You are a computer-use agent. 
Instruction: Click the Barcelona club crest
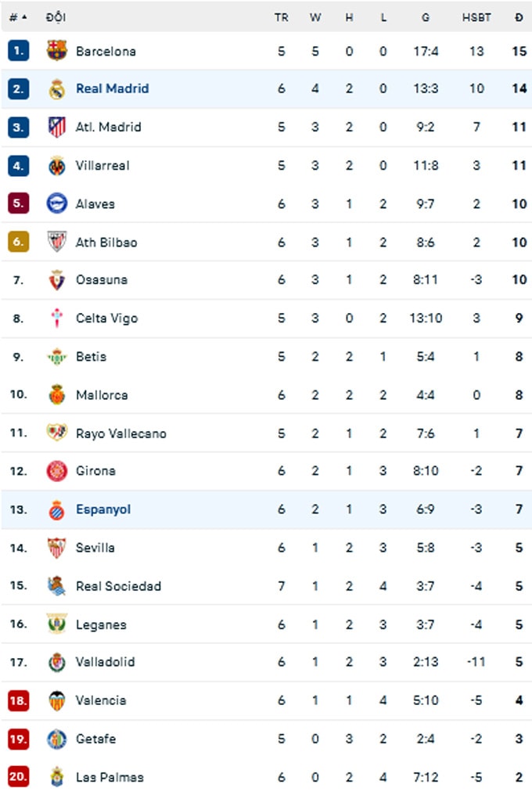click(57, 51)
